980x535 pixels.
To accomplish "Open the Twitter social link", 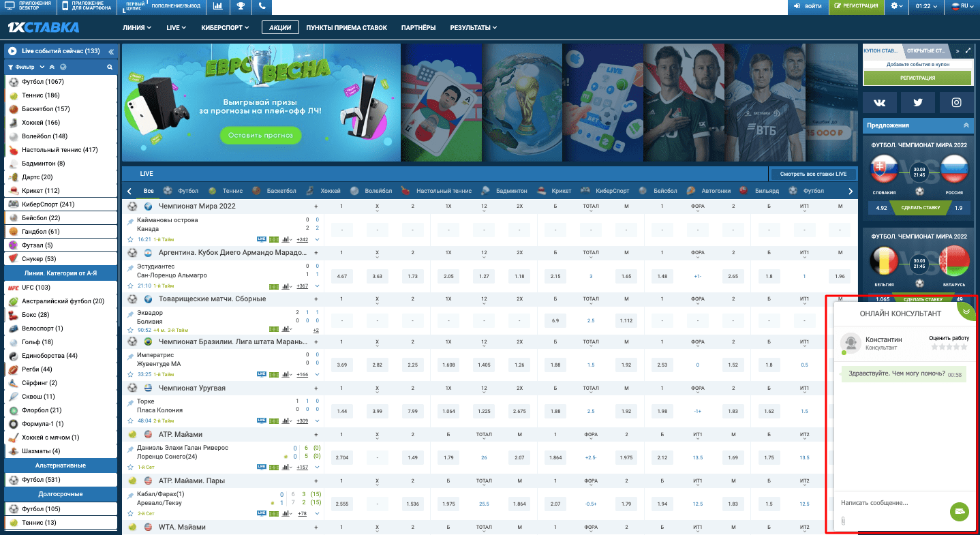I will coord(917,102).
